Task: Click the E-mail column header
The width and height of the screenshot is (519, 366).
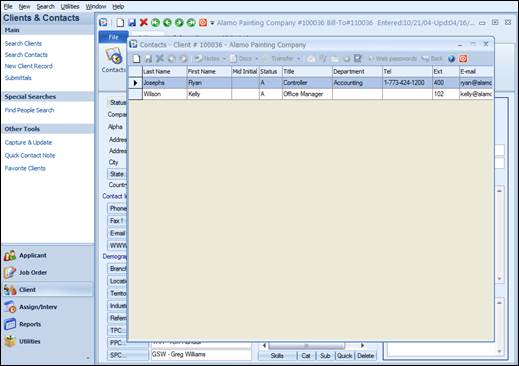Action: (x=476, y=71)
